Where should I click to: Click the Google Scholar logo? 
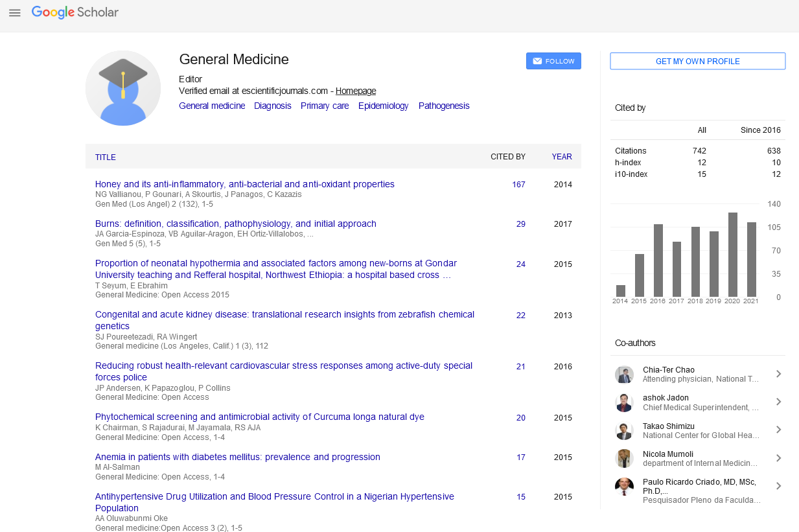(75, 12)
